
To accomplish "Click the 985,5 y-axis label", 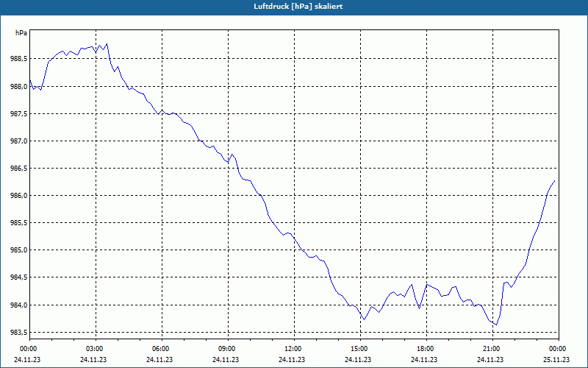I will (x=18, y=223).
